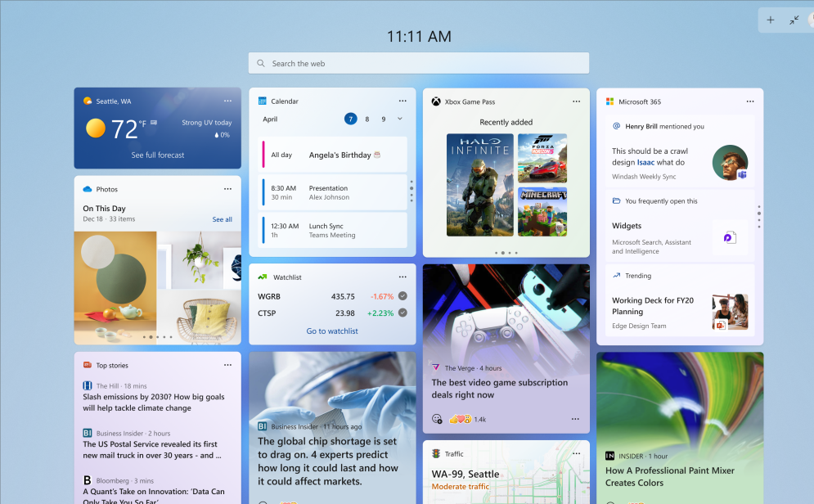The image size is (814, 504).
Task: Expand the April calendar with the chevron
Action: 398,119
